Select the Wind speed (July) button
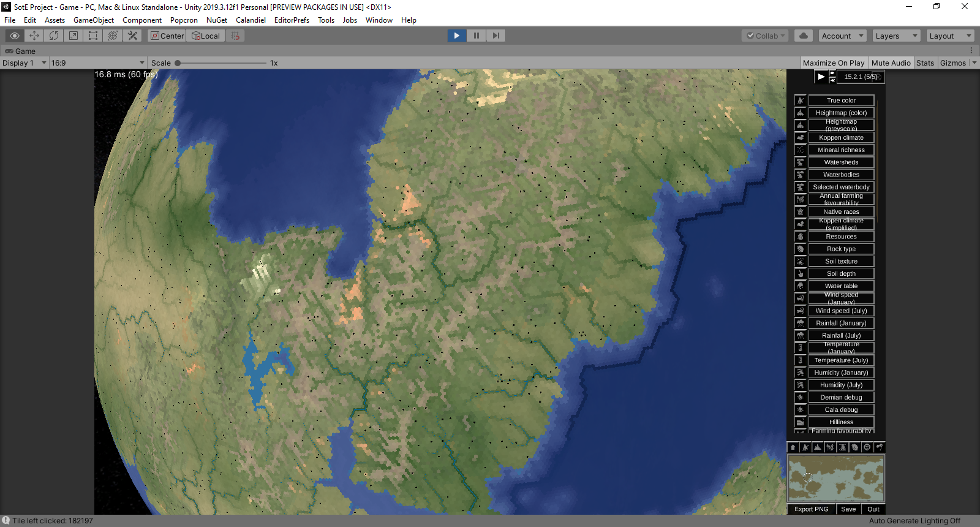Viewport: 980px width, 527px height. click(x=841, y=311)
